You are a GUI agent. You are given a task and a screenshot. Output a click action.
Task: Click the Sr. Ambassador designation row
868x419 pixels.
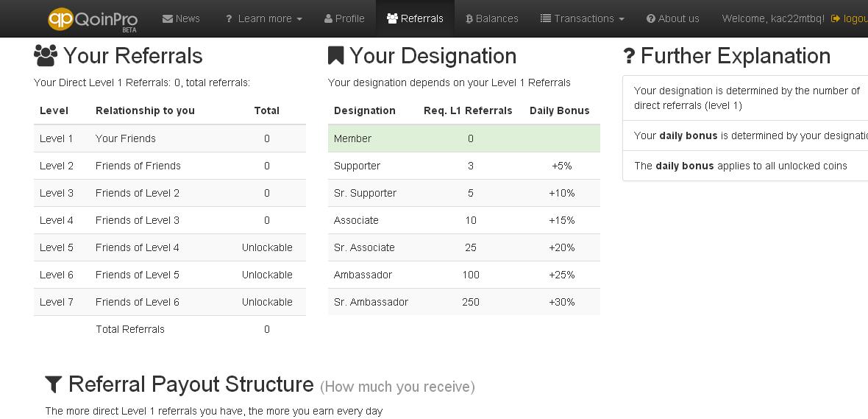pyautogui.click(x=464, y=302)
